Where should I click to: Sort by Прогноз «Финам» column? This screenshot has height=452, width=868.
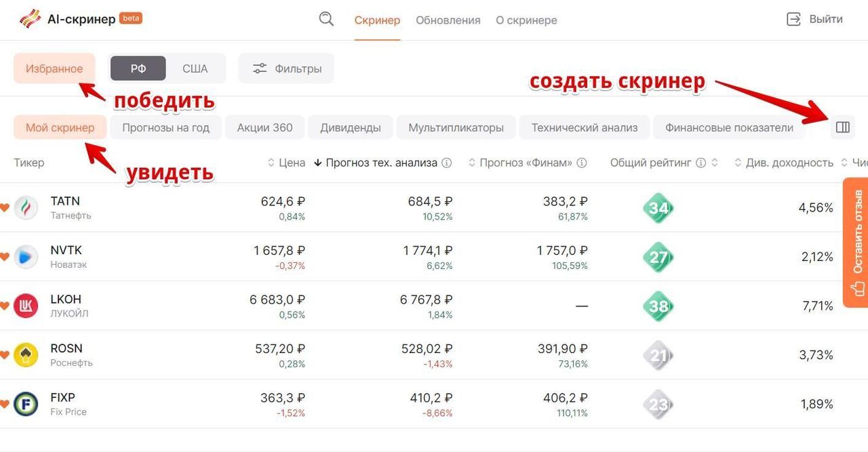point(520,163)
